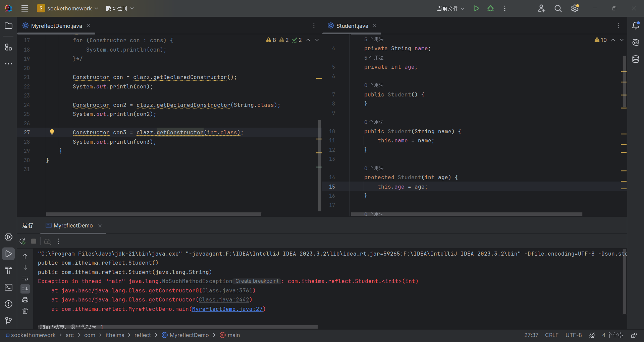This screenshot has height=342, width=644.
Task: Toggle AI completion status bar icon
Action: [592, 335]
